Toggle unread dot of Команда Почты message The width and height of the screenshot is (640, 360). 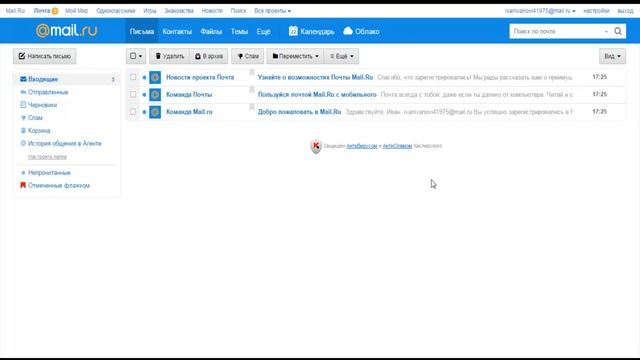point(144,95)
